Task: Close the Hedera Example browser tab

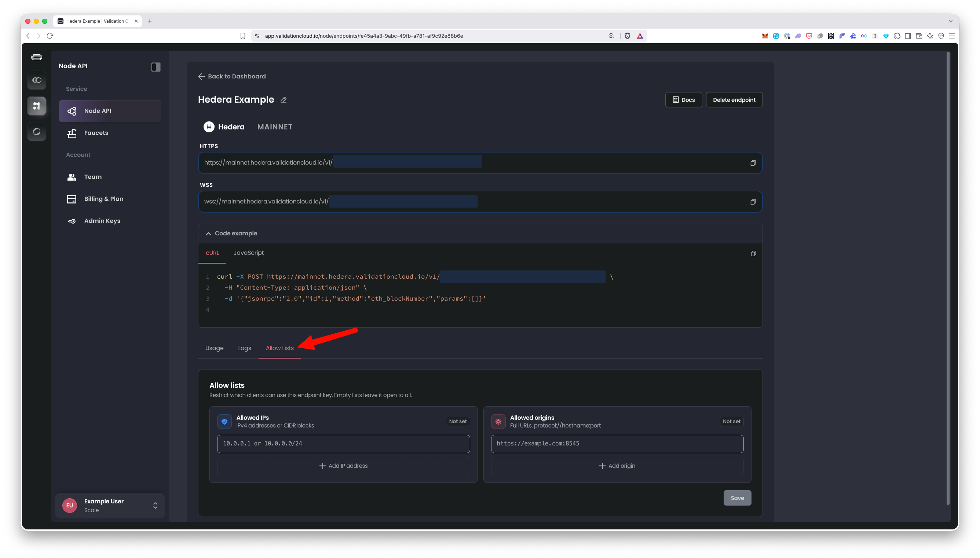Action: pos(136,21)
